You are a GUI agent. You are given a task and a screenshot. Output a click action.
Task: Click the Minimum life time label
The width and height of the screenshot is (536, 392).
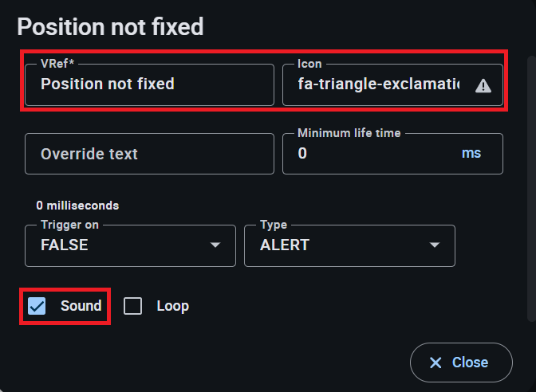point(349,133)
